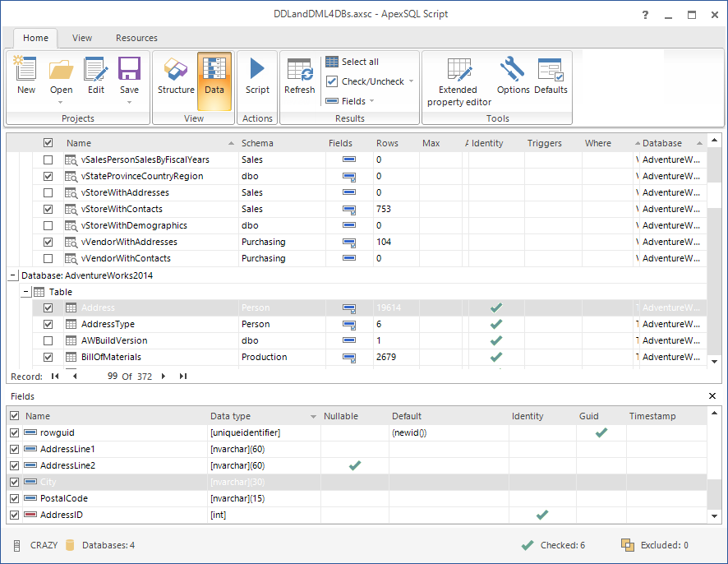Go to next record in navigator
This screenshot has height=564, width=728.
click(x=163, y=376)
